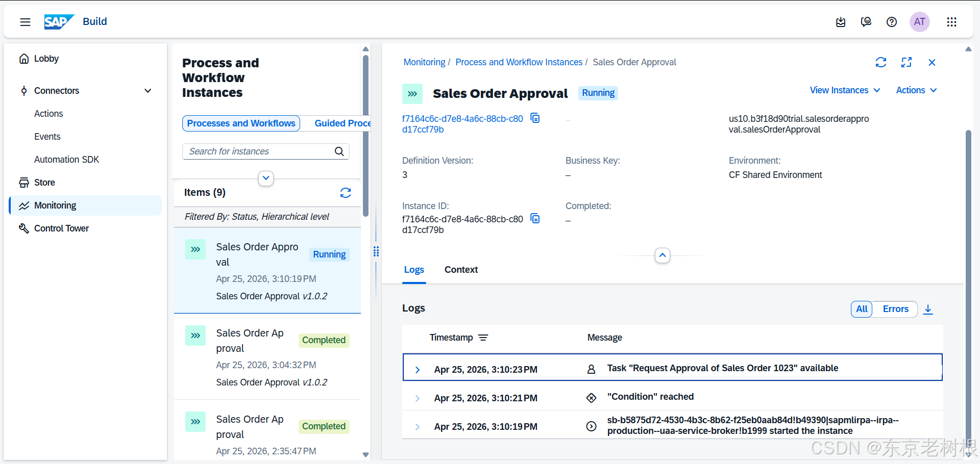980x464 pixels.
Task: Go to Monitoring breadcrumb link
Action: pos(424,62)
